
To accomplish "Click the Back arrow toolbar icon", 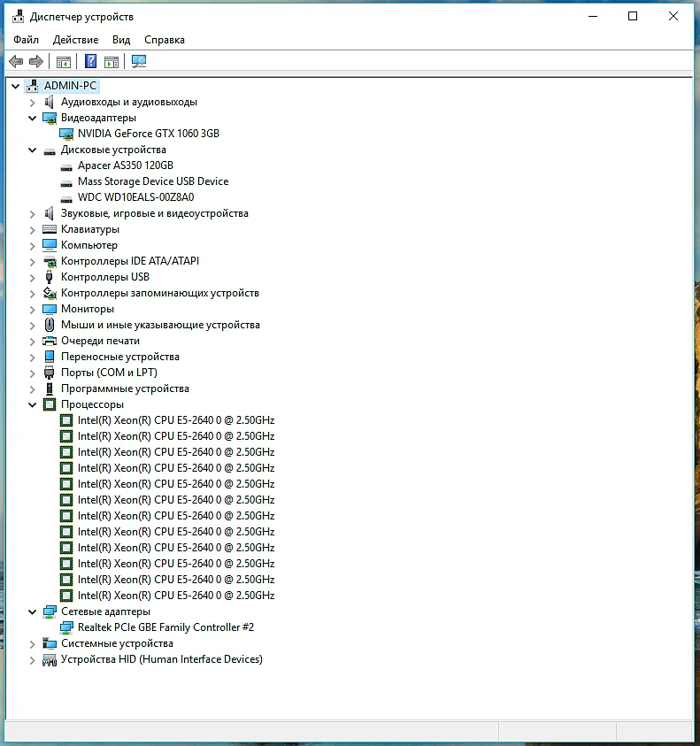I will (16, 61).
